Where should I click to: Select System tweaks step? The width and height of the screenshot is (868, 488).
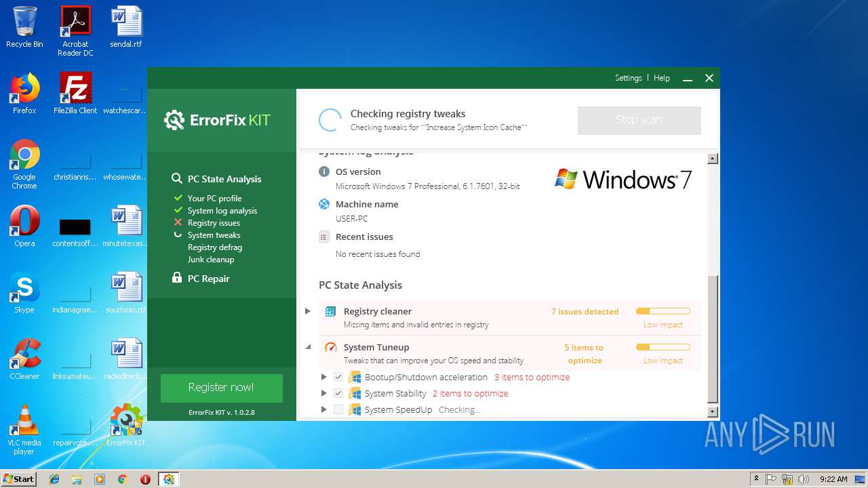point(214,235)
